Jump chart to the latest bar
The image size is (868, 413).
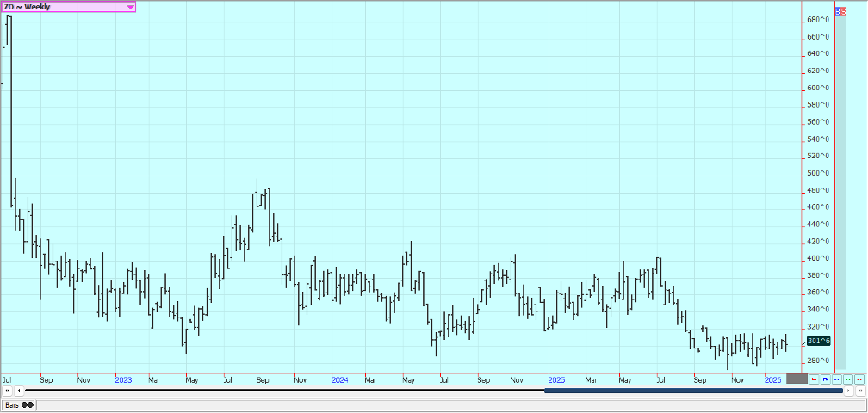[x=860, y=391]
